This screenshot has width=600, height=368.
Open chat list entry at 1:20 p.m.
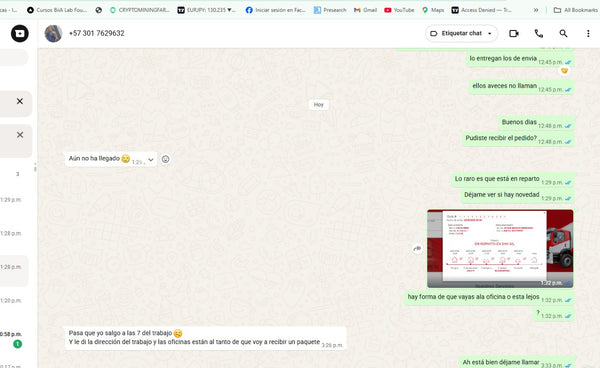14,301
